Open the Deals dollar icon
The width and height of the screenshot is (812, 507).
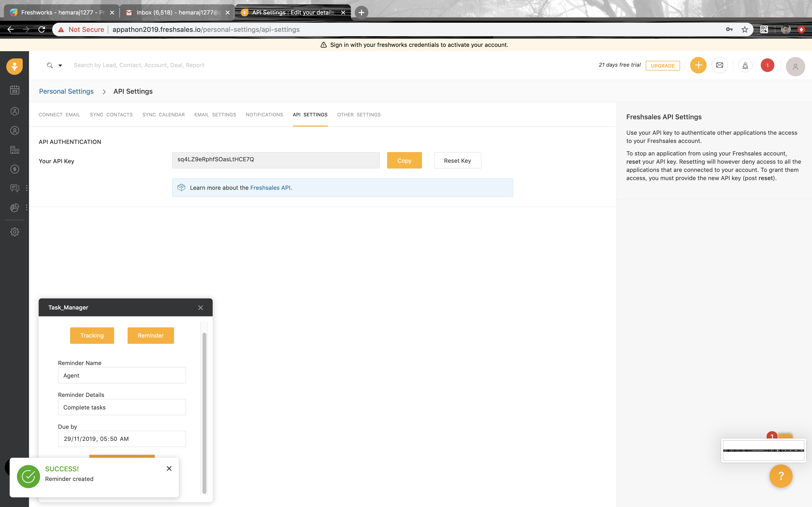coord(14,169)
